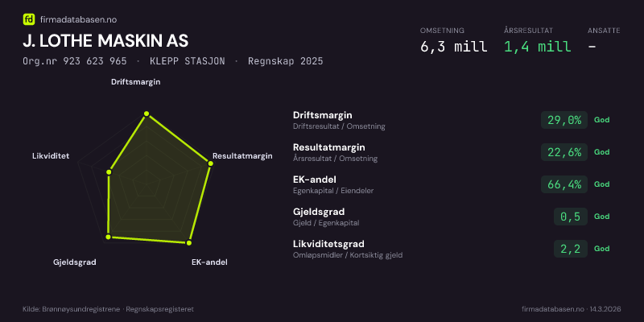Click the Driftsmargin point on radar chart
This screenshot has height=322, width=644.
(146, 115)
